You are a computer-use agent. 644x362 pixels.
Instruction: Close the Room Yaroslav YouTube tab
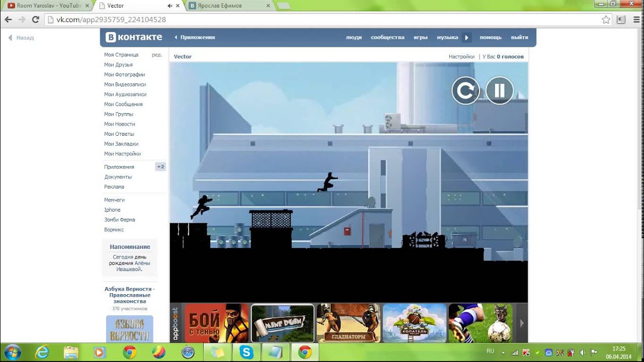tap(87, 6)
